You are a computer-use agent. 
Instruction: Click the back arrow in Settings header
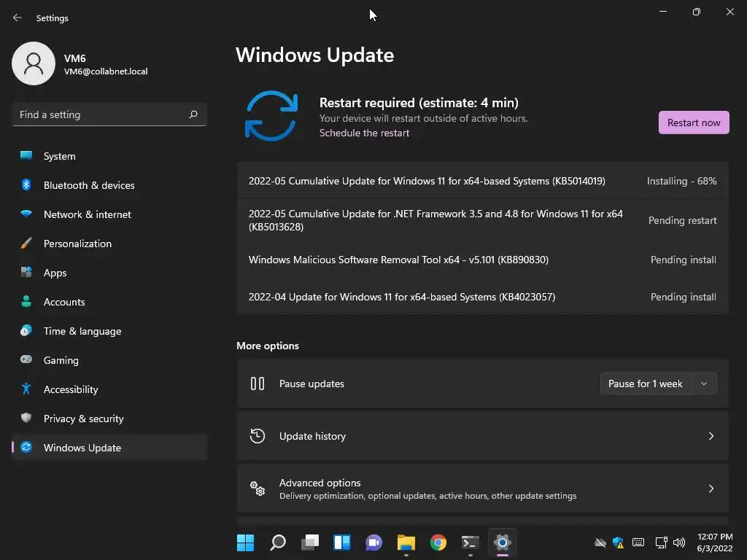point(18,17)
